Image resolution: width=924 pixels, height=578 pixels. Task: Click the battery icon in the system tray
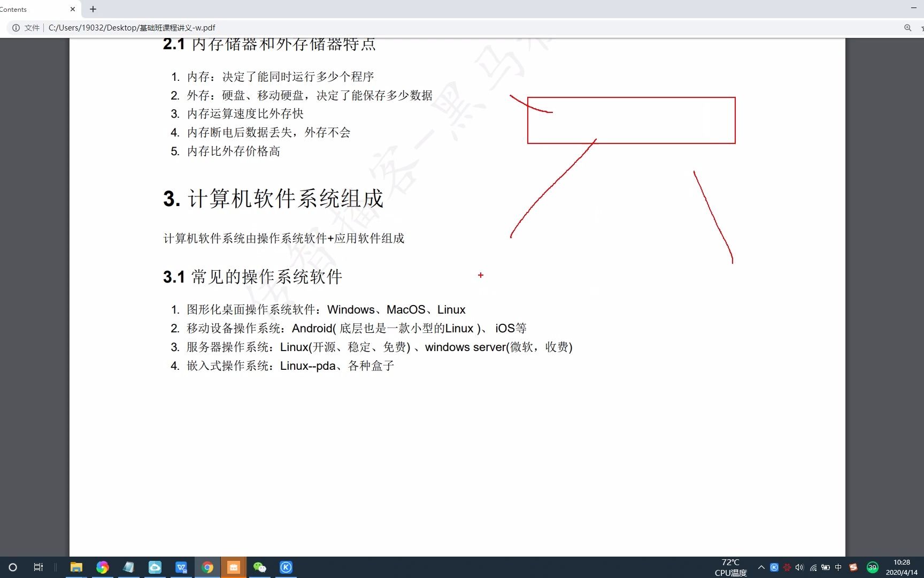pyautogui.click(x=826, y=567)
